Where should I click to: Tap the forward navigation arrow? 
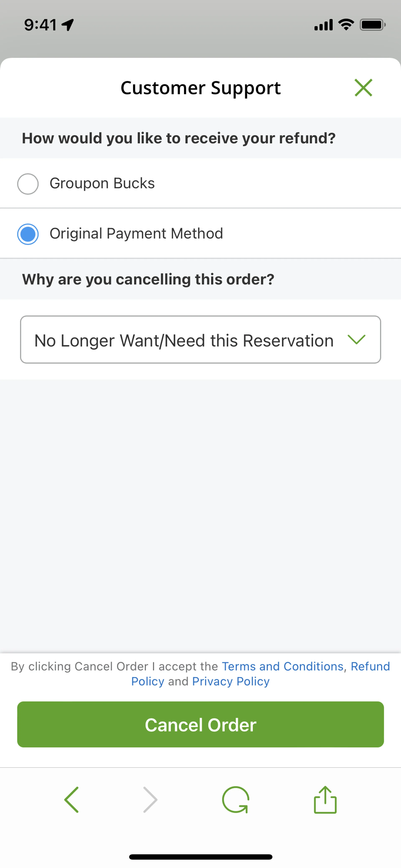(x=150, y=800)
